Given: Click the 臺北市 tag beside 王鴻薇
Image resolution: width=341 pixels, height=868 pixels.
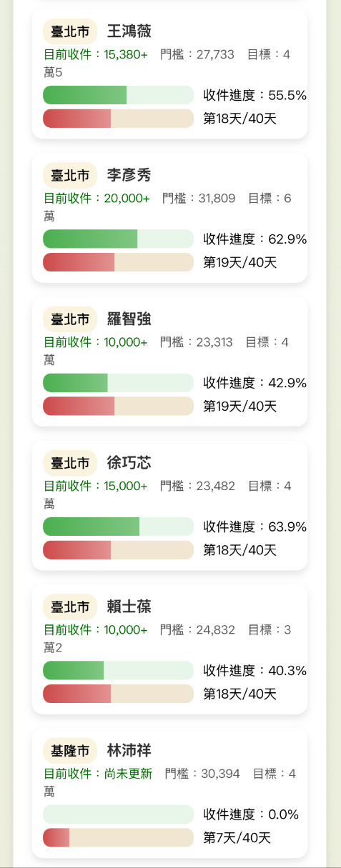Looking at the screenshot, I should coord(70,31).
